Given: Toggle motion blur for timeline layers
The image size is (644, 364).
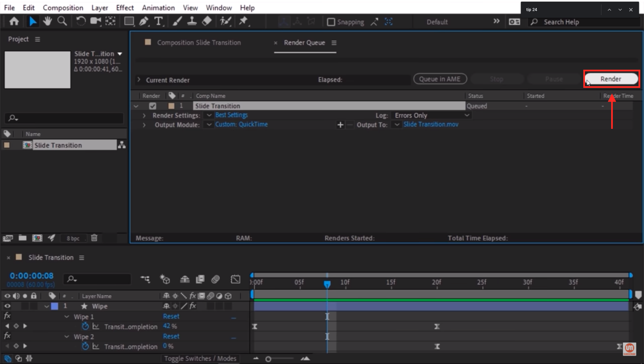Looking at the screenshot, I should tap(215, 279).
